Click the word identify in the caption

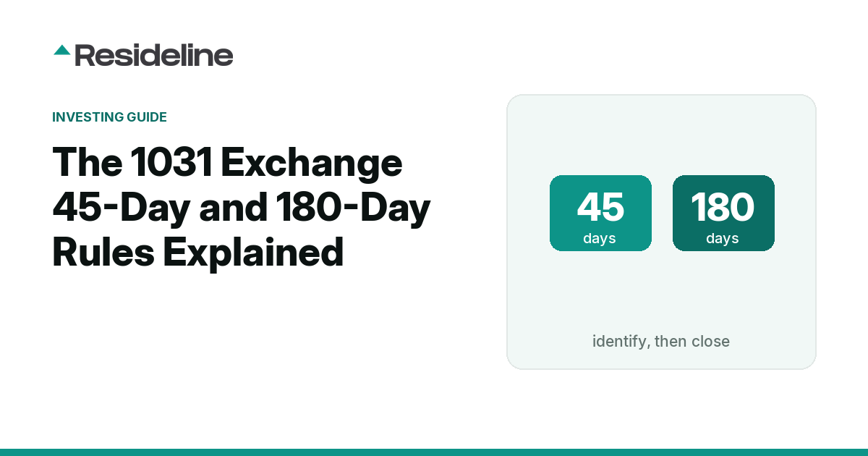[x=619, y=342]
